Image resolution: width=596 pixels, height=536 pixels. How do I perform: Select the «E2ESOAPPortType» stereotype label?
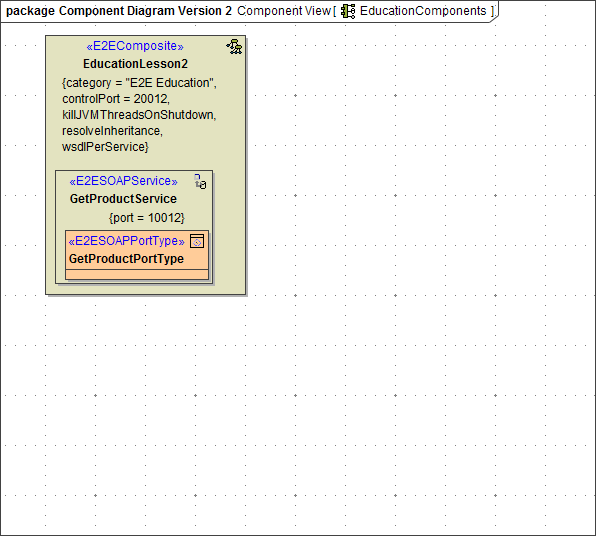126,241
